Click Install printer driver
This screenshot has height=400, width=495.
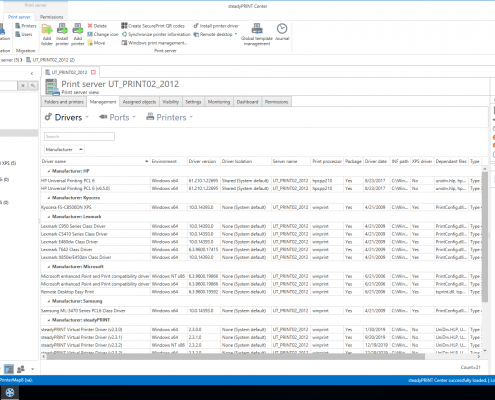click(216, 26)
